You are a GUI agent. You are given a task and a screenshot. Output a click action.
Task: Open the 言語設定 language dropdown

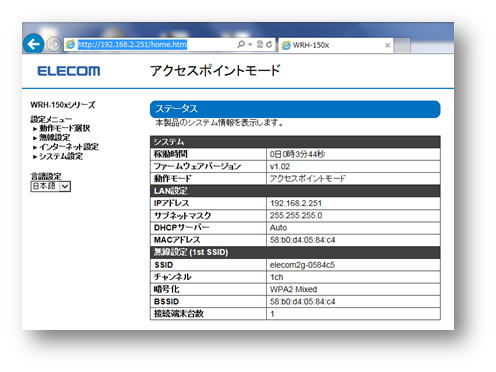click(51, 186)
